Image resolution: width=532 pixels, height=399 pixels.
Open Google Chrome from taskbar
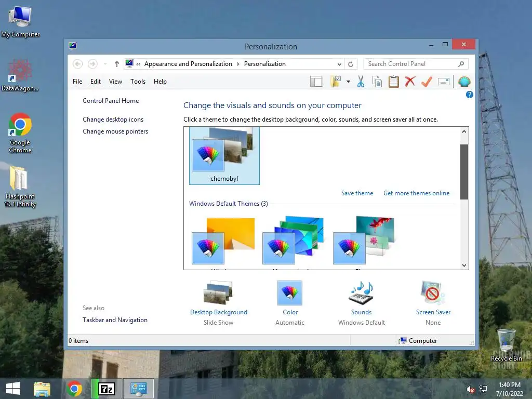pos(74,389)
